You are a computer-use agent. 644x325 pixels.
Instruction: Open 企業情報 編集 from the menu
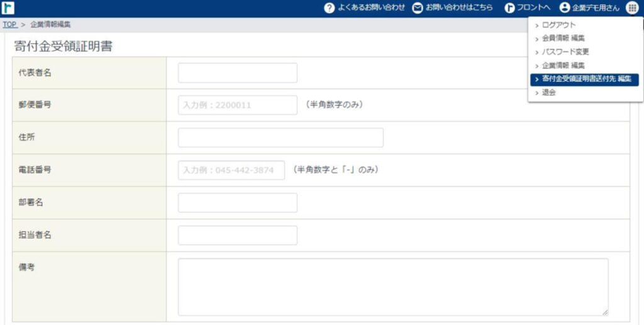[x=563, y=65]
